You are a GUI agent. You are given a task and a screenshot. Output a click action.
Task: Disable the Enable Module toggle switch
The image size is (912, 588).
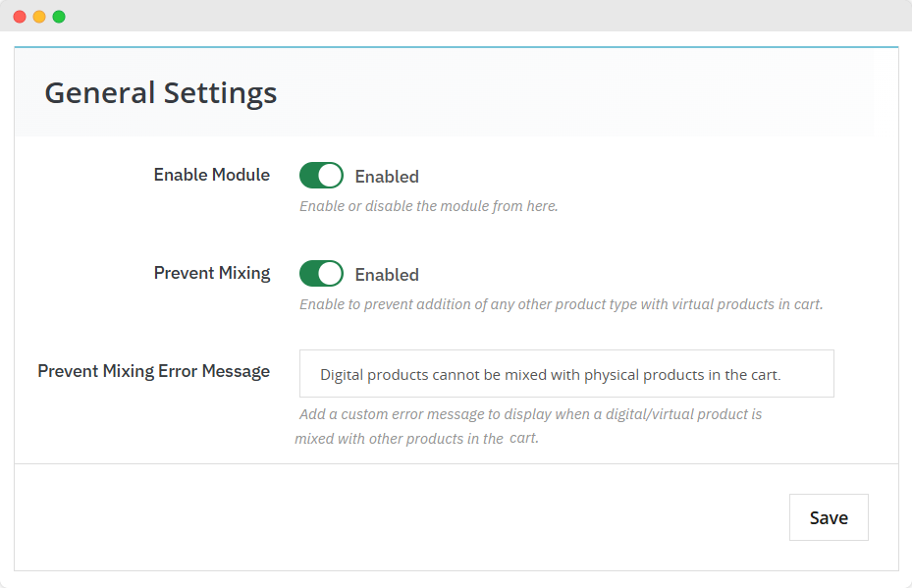click(x=321, y=176)
